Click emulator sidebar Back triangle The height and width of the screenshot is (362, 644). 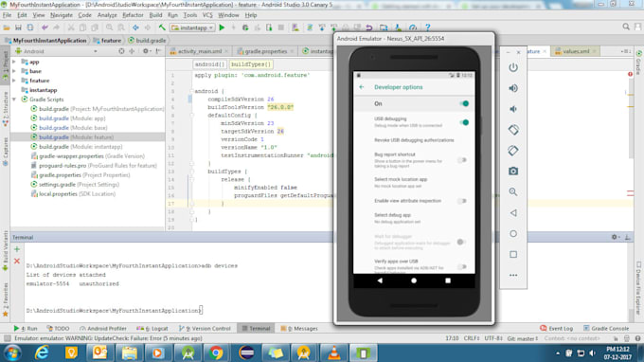click(513, 213)
